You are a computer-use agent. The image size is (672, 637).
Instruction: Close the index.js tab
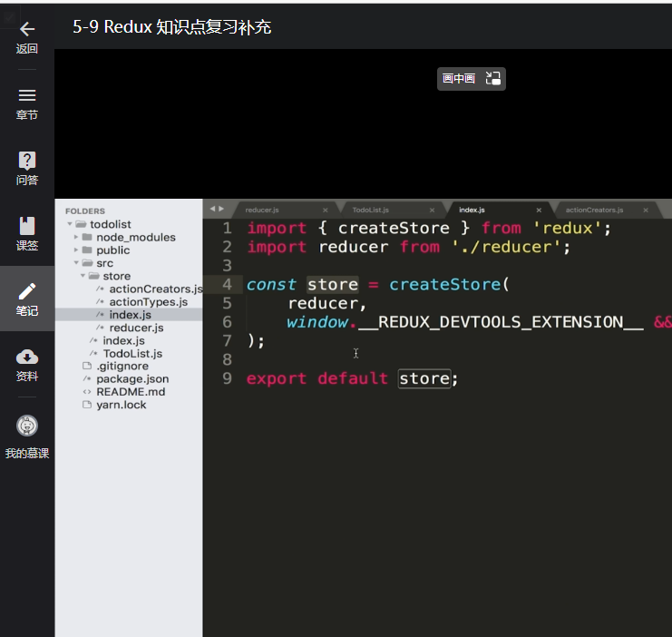(539, 211)
